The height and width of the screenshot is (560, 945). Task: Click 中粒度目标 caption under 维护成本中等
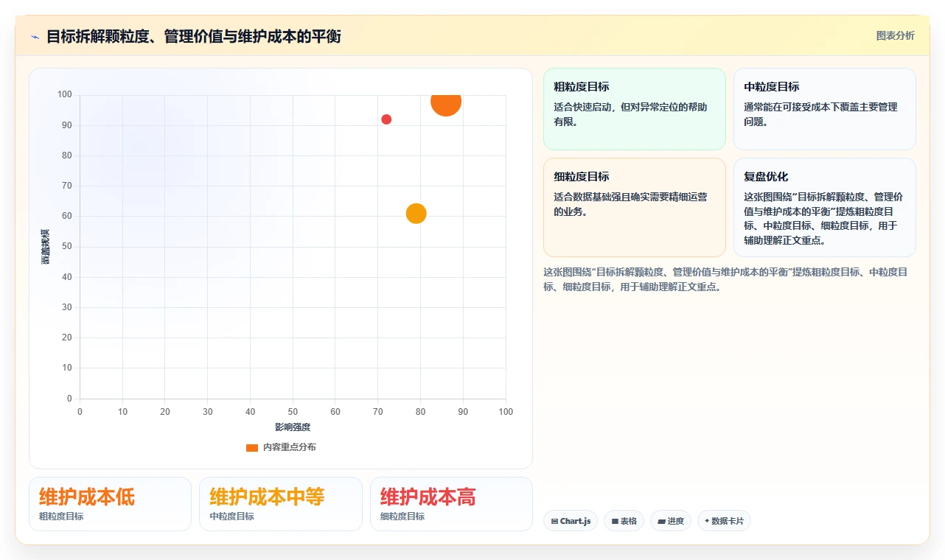tap(231, 517)
